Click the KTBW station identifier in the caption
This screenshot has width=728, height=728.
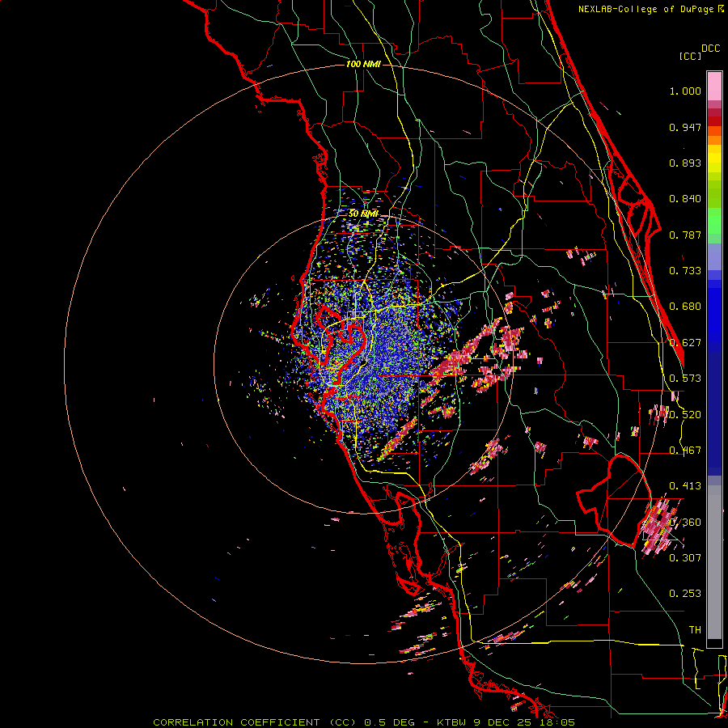(452, 722)
